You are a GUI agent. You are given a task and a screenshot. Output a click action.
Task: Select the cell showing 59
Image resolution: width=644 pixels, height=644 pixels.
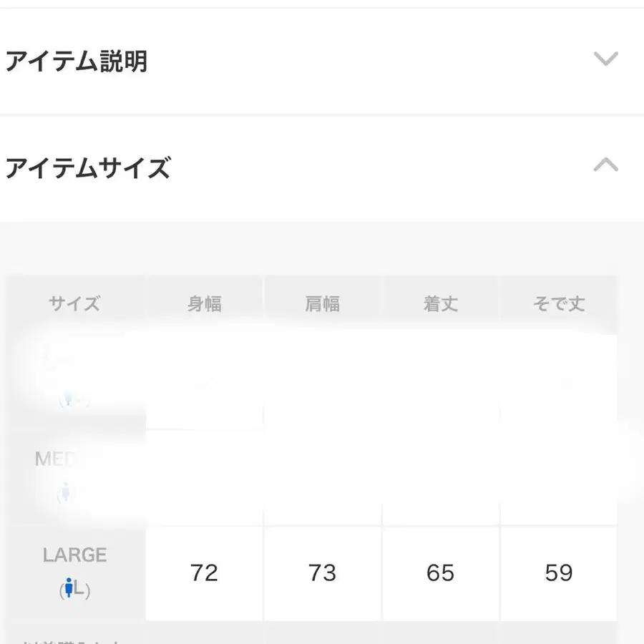[560, 572]
